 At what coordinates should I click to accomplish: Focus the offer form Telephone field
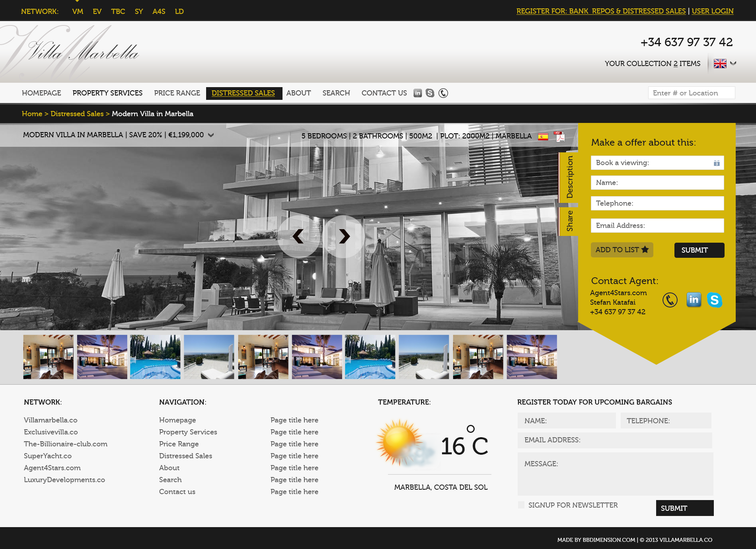(x=657, y=203)
